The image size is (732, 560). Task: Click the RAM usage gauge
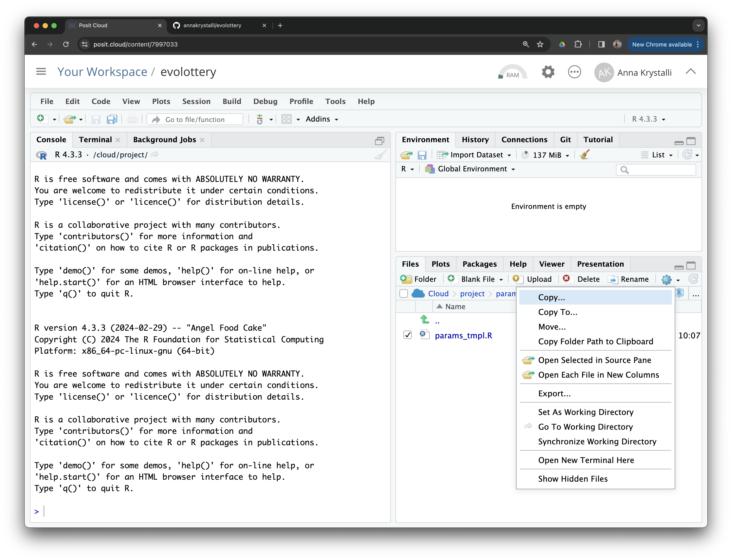(512, 72)
